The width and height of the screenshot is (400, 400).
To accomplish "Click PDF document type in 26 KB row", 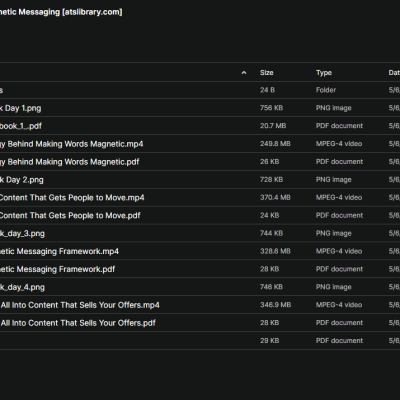I will coord(339,162).
